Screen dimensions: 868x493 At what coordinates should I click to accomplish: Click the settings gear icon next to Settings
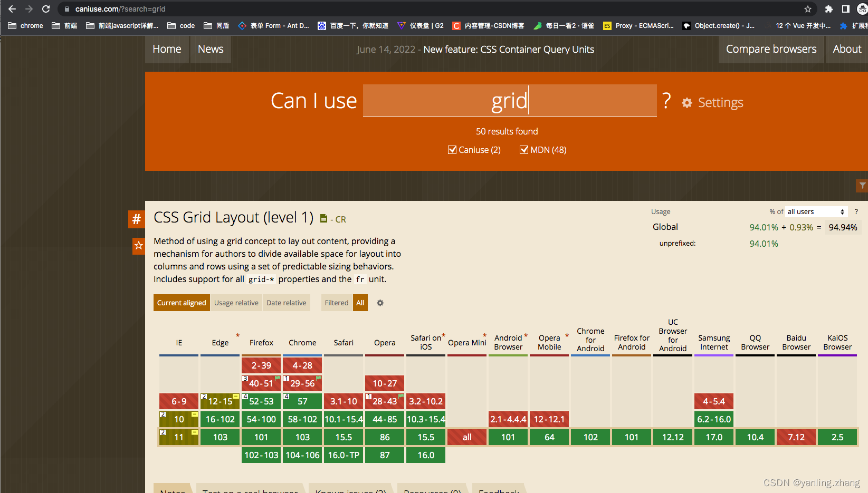click(x=687, y=103)
